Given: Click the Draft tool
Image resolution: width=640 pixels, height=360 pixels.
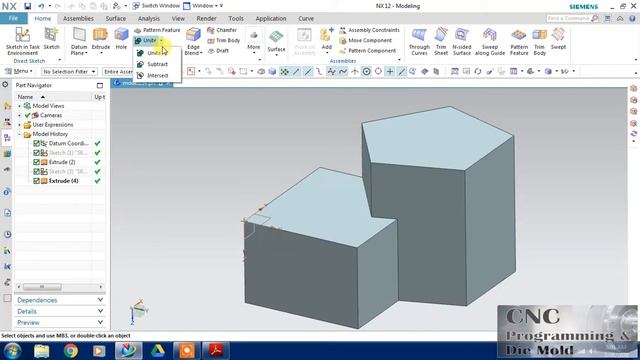Looking at the screenshot, I should pyautogui.click(x=218, y=51).
